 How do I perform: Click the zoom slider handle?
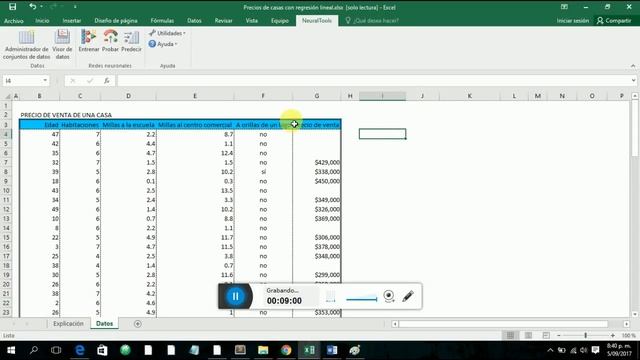tap(586, 336)
